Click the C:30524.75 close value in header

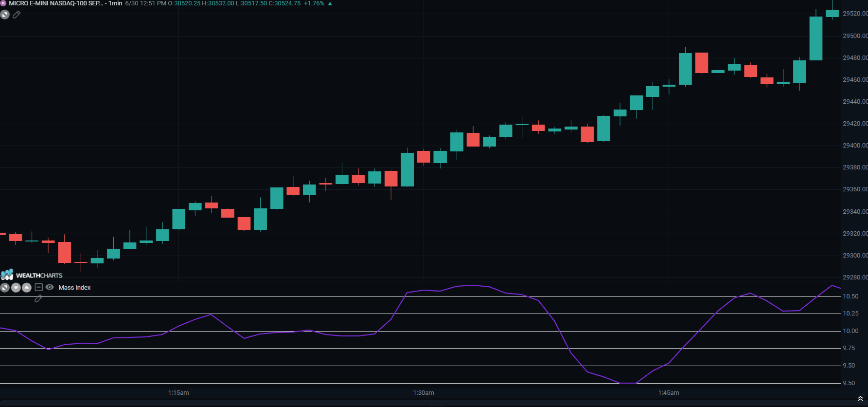point(284,3)
